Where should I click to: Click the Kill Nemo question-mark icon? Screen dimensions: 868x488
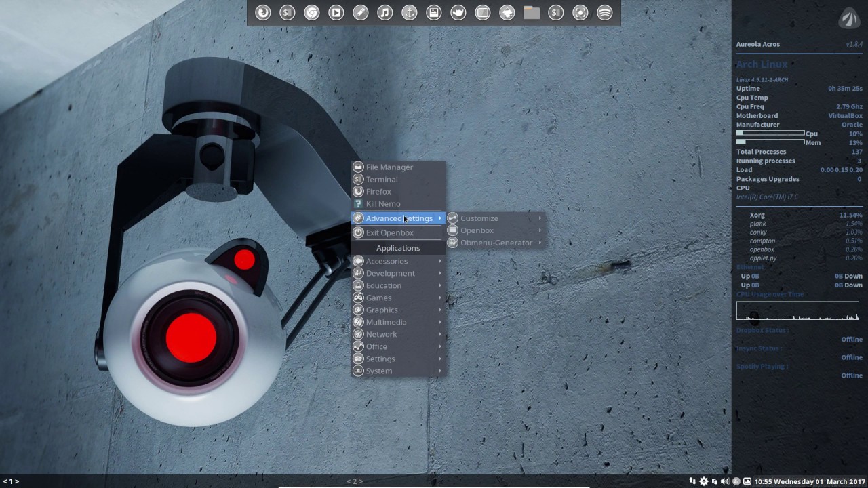point(359,203)
